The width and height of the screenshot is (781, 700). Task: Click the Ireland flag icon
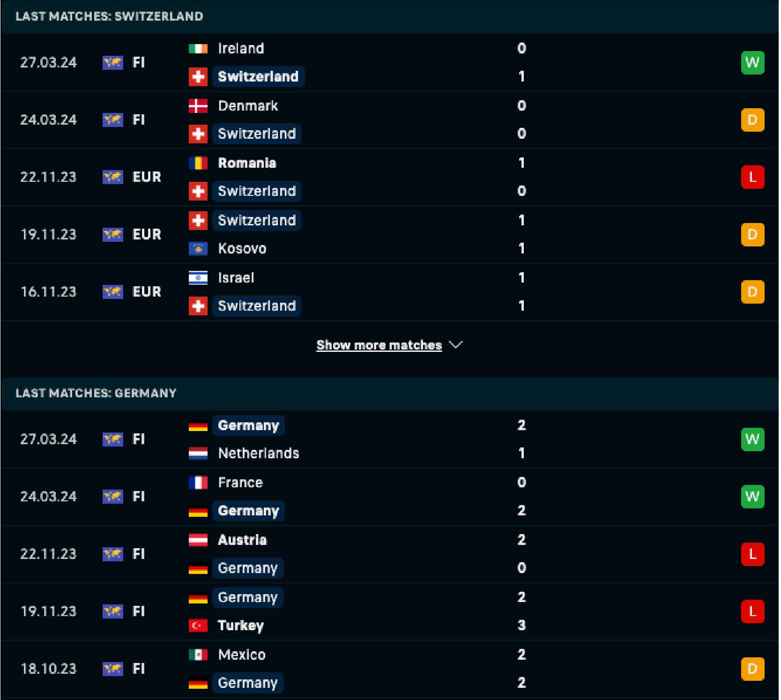click(198, 49)
